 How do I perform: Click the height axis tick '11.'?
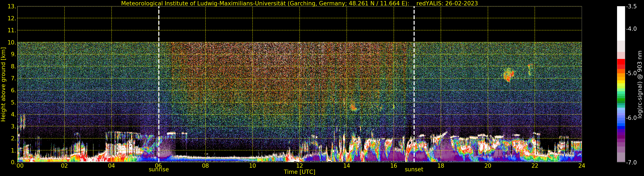point(12,31)
